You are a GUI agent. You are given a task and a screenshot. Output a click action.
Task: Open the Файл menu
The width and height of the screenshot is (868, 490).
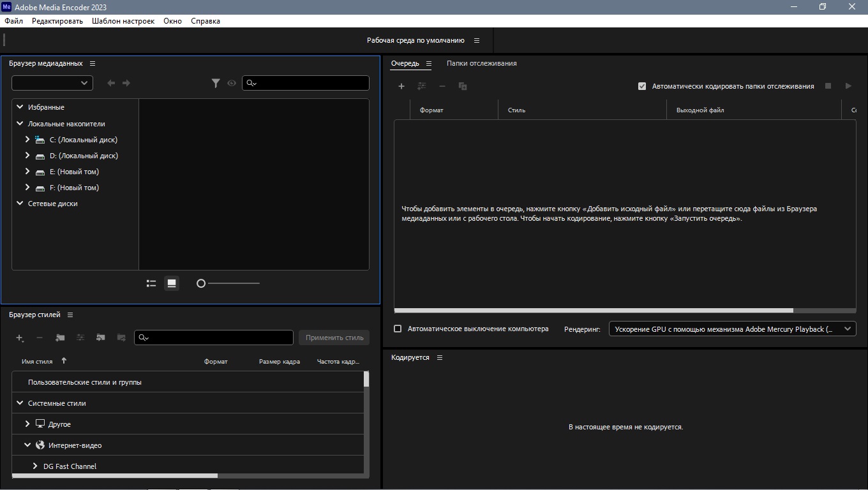tap(13, 21)
